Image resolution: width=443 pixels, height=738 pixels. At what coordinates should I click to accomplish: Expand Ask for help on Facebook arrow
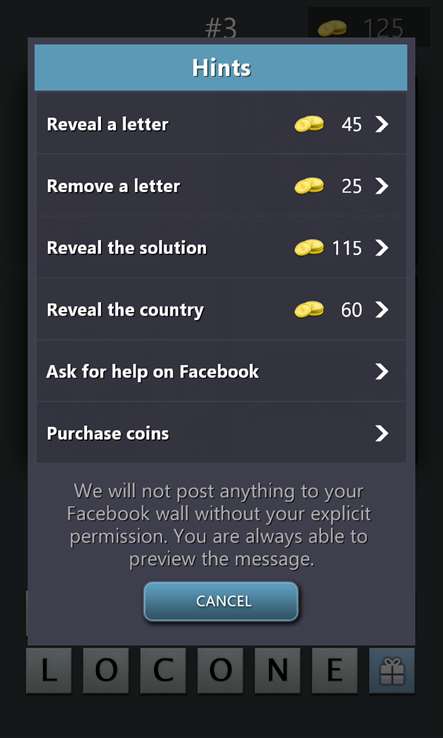[382, 371]
